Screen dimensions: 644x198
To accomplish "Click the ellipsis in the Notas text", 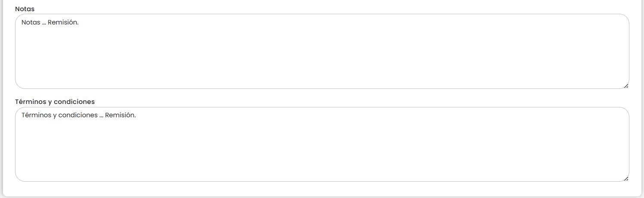I will (x=44, y=23).
